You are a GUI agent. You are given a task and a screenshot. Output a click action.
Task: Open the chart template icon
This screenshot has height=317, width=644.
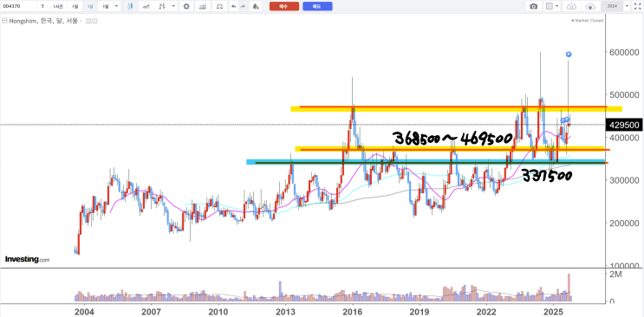pyautogui.click(x=203, y=6)
